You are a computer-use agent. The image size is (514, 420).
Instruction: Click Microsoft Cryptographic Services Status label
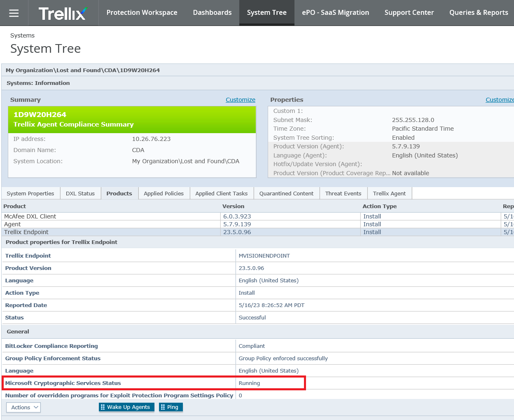(63, 383)
